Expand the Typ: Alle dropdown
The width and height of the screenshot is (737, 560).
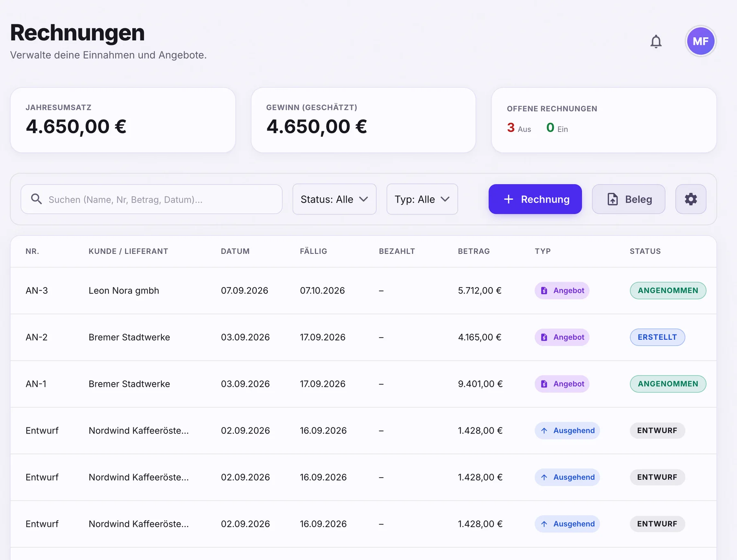point(422,199)
